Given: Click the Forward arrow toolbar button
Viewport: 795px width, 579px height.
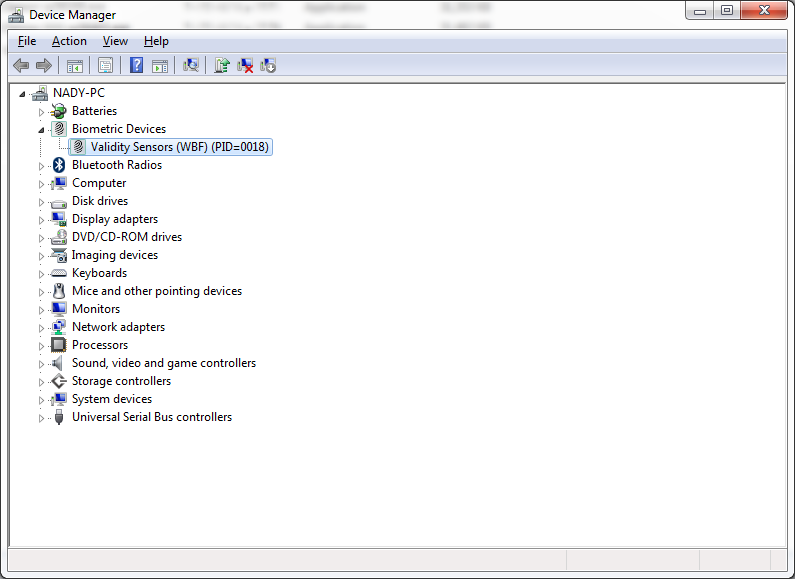Looking at the screenshot, I should tap(44, 65).
